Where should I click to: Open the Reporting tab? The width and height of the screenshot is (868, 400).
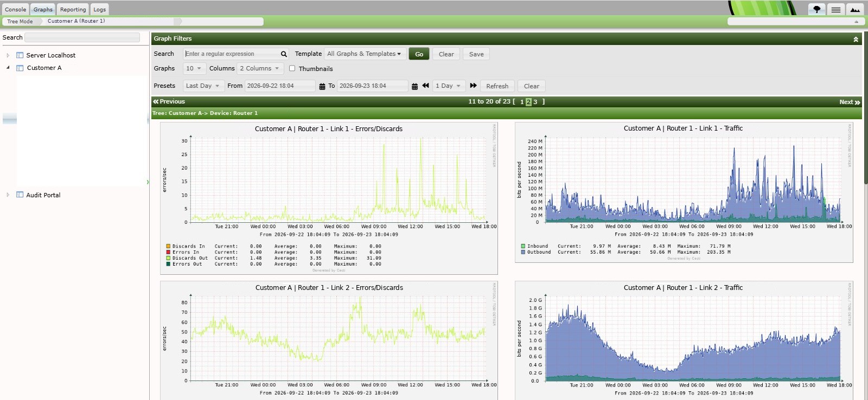tap(73, 9)
